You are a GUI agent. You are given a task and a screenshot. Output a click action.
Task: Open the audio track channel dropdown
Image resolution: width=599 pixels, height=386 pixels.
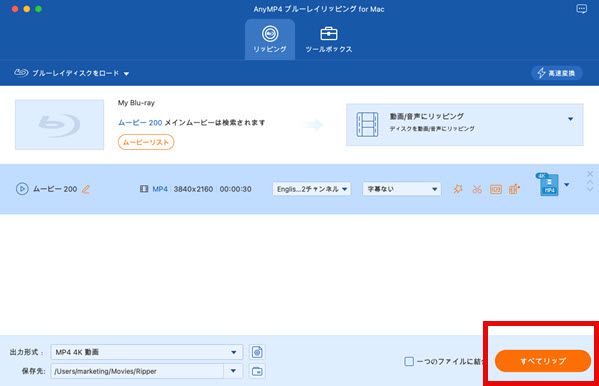(x=312, y=189)
